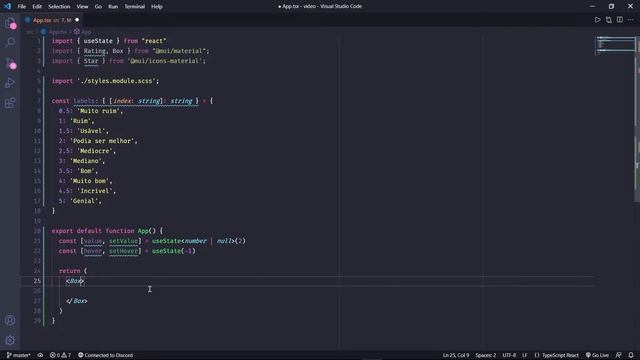Screen dimensions: 640x360
Task: Click line number 25 in the gutter
Action: point(37,281)
